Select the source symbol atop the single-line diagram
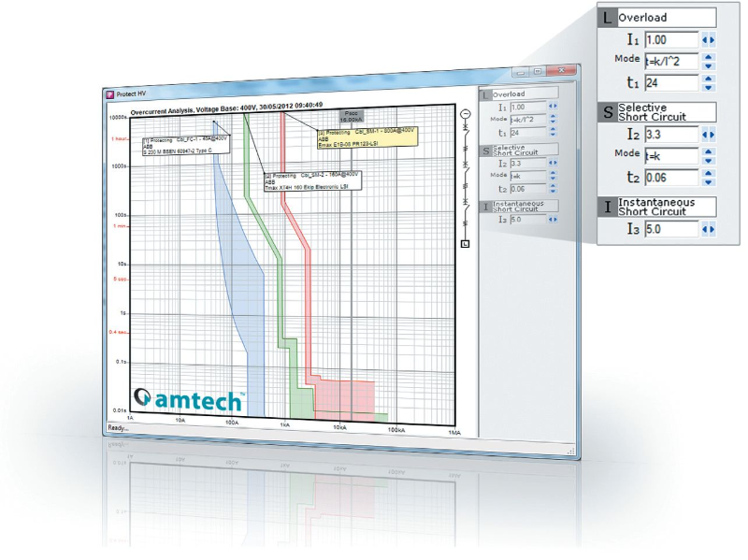Screen dimensions: 748x560 465,115
